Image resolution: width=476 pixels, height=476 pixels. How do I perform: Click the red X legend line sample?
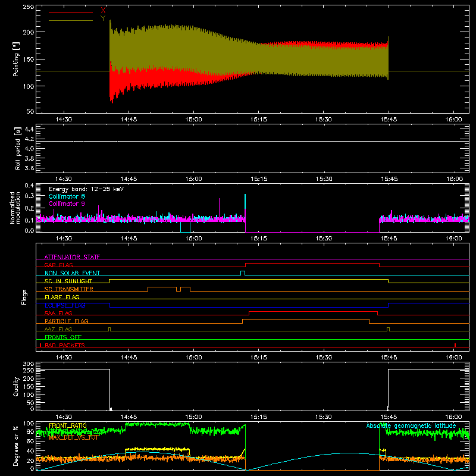(x=70, y=12)
